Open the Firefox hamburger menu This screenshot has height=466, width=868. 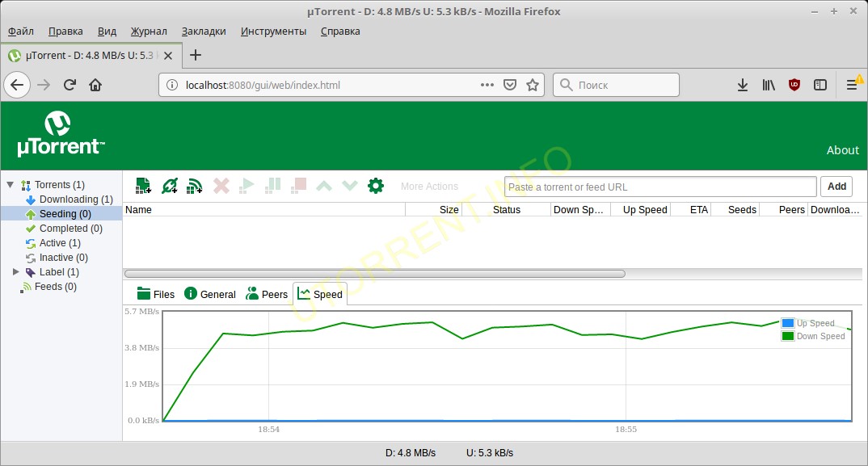pos(852,86)
